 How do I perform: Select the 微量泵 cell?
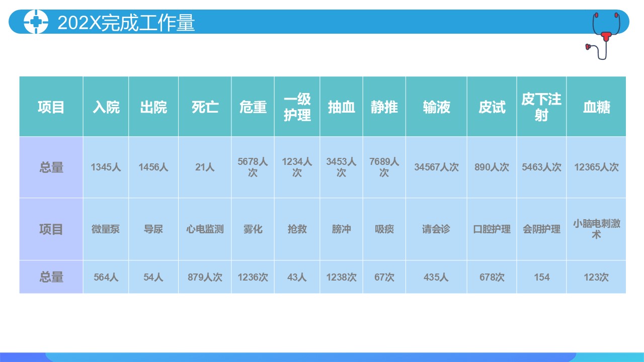tap(106, 229)
